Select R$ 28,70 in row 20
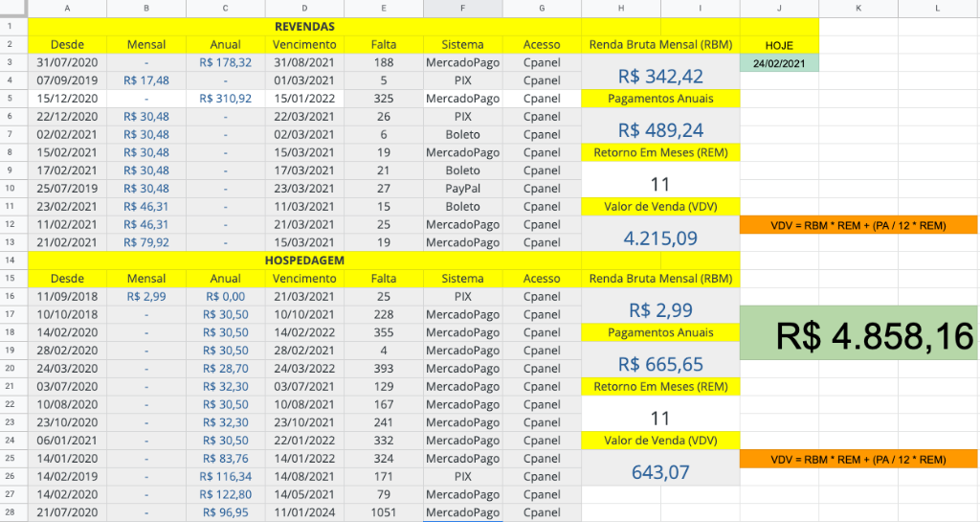 226,368
